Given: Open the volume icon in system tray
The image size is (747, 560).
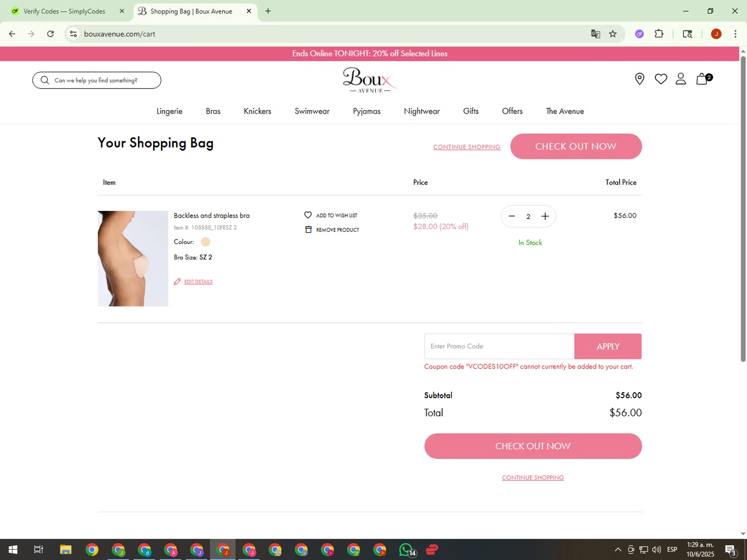Looking at the screenshot, I should [656, 550].
